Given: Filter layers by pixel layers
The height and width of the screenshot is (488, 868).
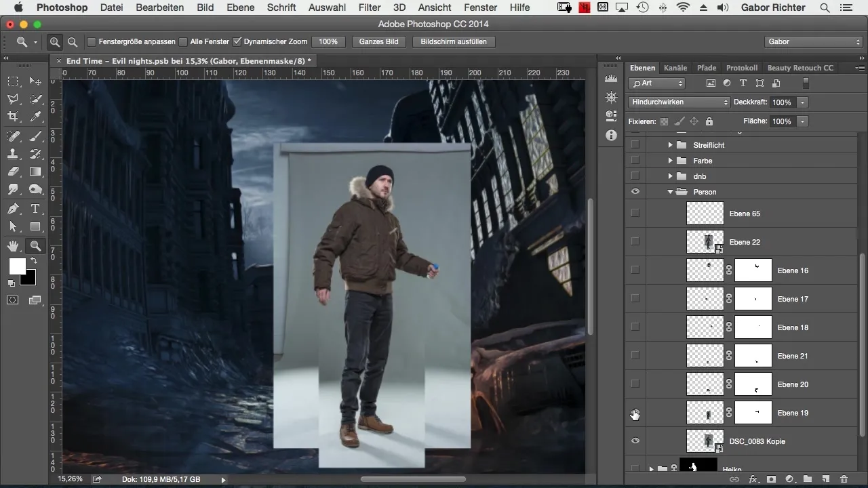Looking at the screenshot, I should (x=711, y=83).
